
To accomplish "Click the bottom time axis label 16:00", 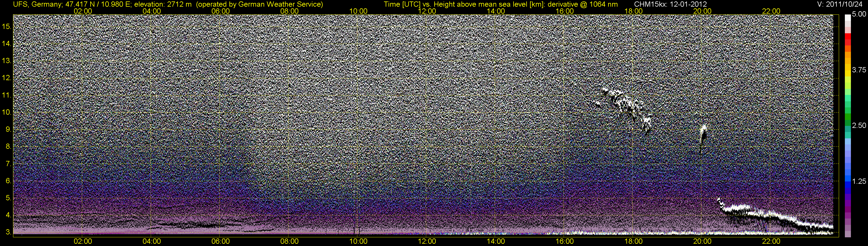I will (565, 241).
